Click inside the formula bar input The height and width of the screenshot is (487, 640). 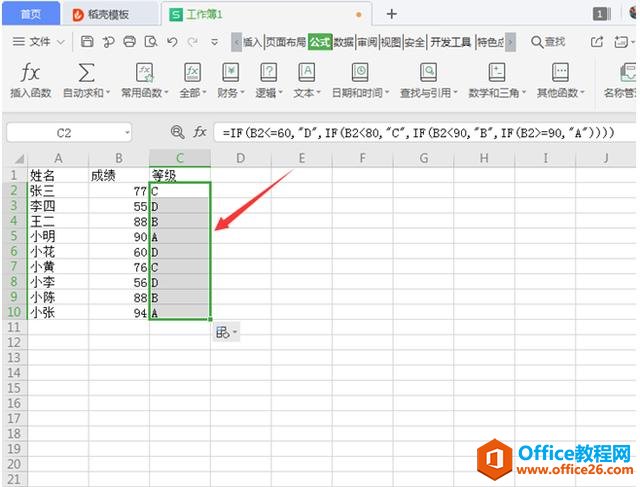[x=420, y=132]
